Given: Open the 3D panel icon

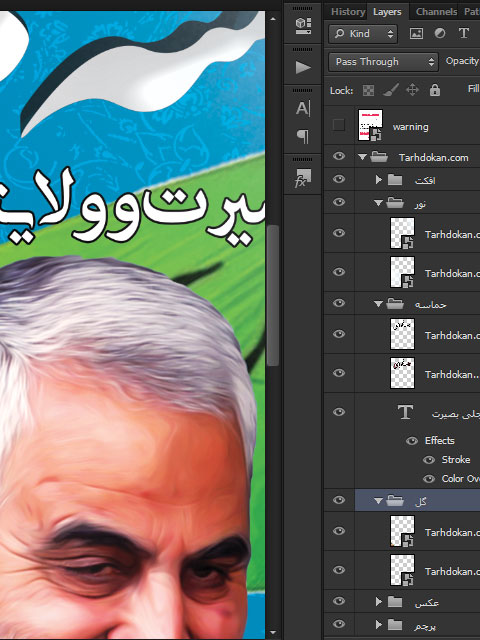Looking at the screenshot, I should (303, 26).
